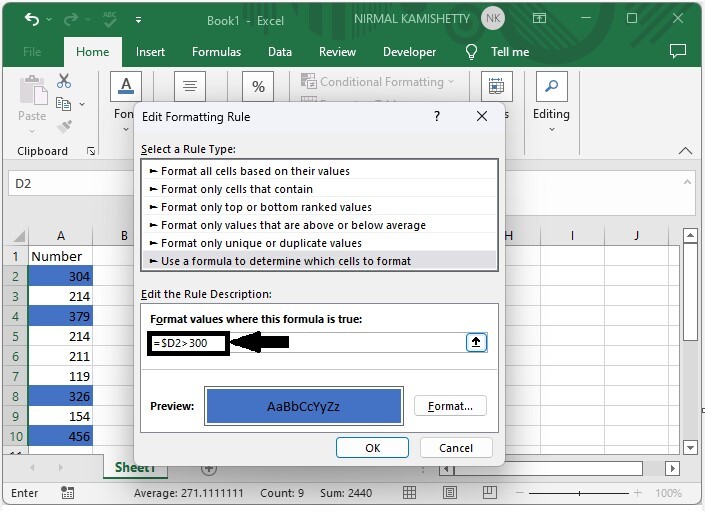Select cell A1 labeled Number
705x511 pixels.
pyautogui.click(x=61, y=256)
